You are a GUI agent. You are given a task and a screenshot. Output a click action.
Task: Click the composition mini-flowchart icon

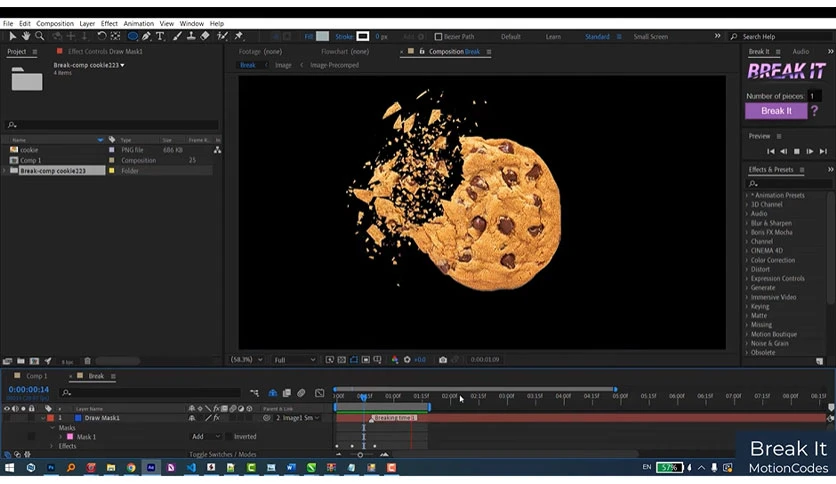[254, 393]
